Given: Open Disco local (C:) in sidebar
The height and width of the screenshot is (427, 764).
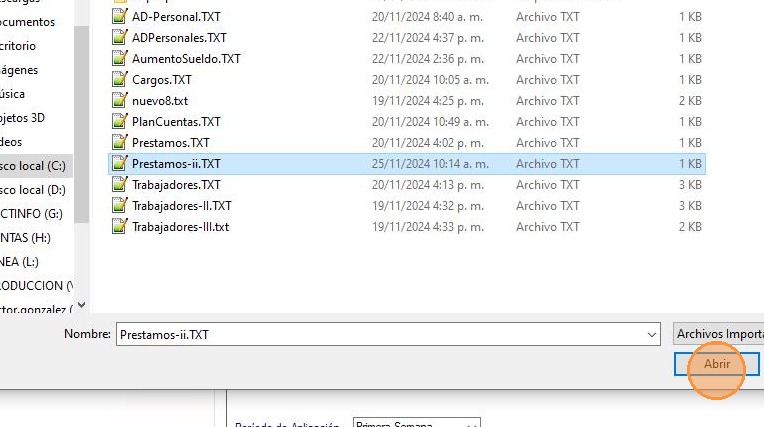Looking at the screenshot, I should [x=33, y=166].
